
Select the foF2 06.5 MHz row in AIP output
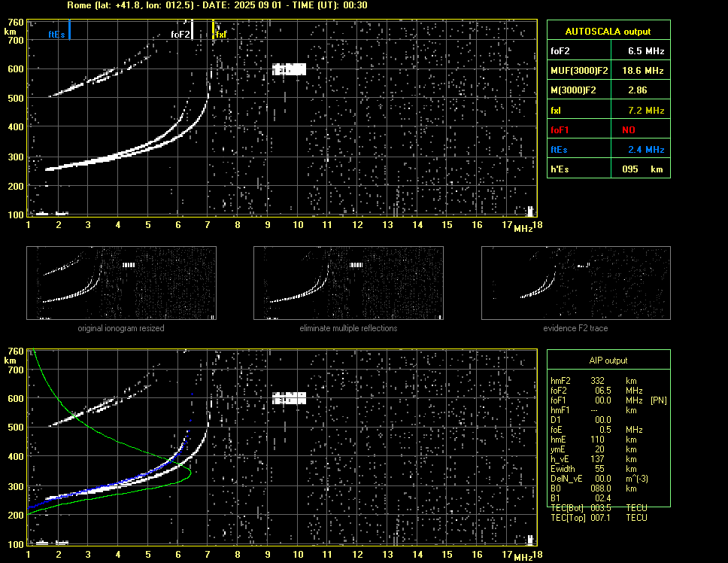[x=597, y=390]
